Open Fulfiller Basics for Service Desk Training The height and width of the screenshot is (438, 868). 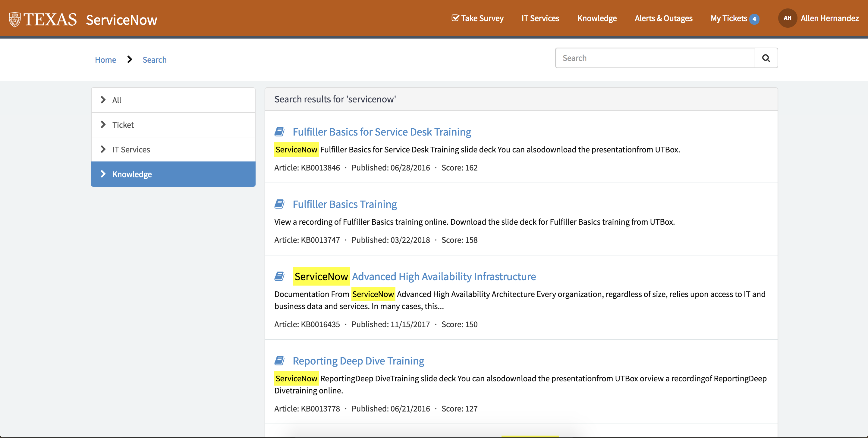click(x=382, y=132)
